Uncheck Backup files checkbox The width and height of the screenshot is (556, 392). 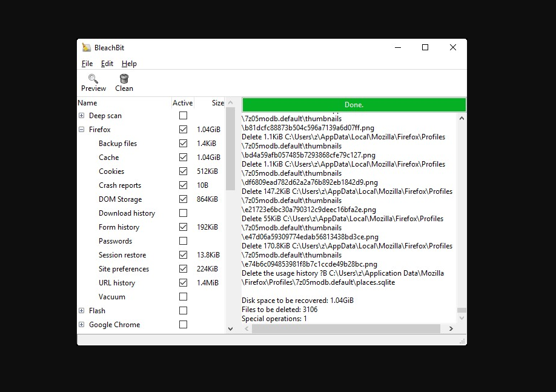pos(183,144)
